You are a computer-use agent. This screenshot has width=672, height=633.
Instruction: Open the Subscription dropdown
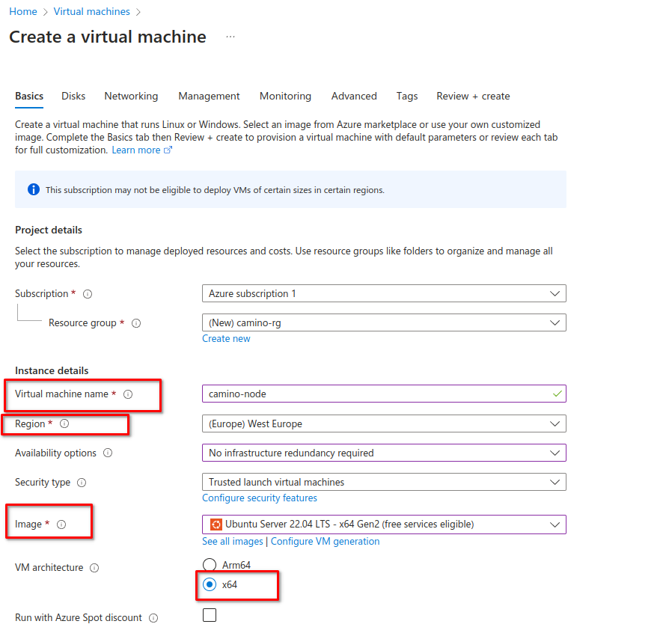(x=384, y=293)
